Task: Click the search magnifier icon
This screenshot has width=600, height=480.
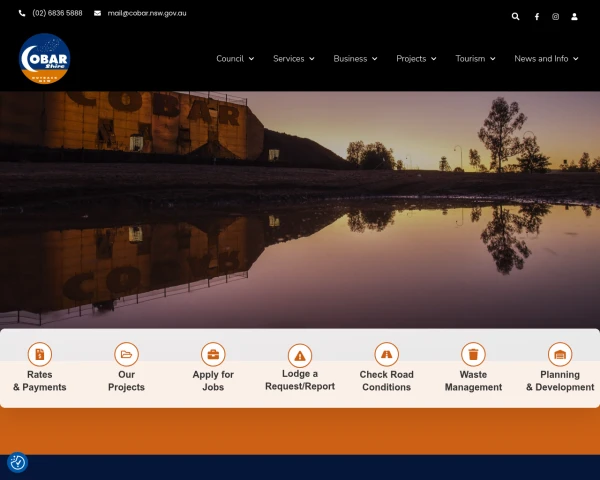Action: pyautogui.click(x=516, y=16)
